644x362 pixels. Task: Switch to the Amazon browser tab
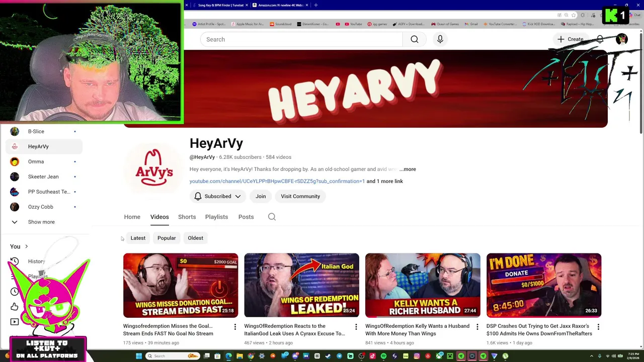point(280,5)
